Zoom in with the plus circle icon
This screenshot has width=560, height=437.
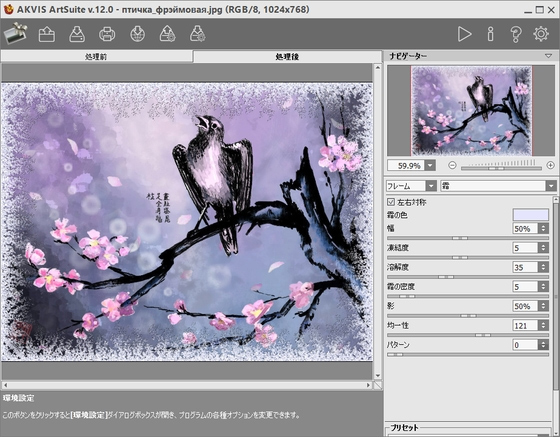tap(550, 165)
